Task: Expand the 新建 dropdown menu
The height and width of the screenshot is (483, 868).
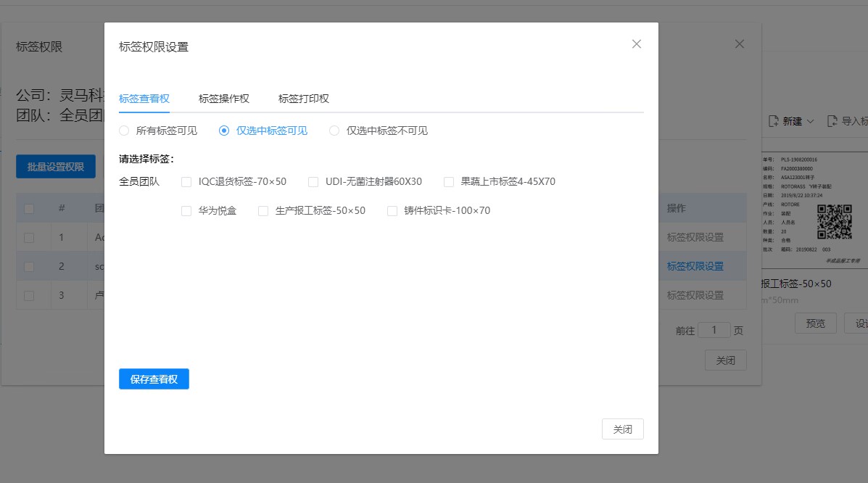Action: 792,122
